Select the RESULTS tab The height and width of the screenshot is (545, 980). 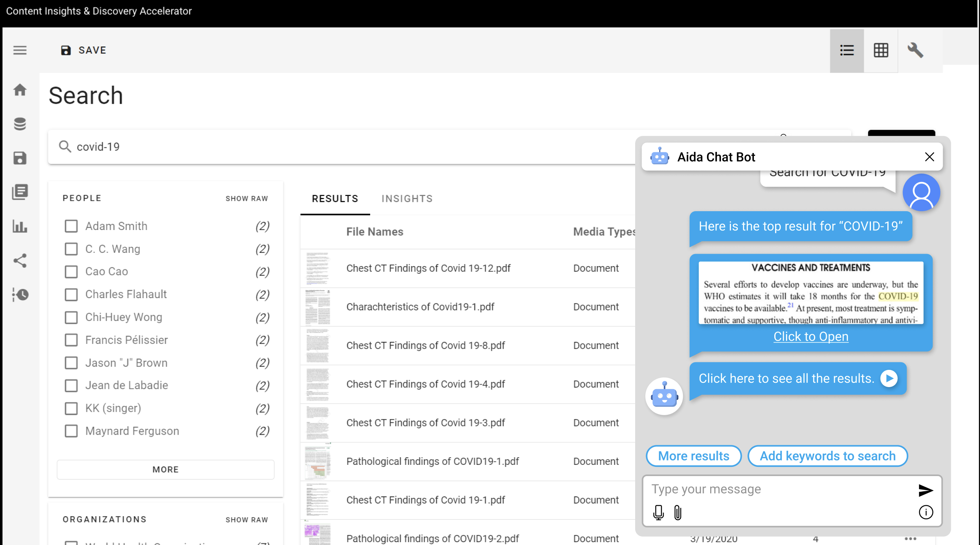point(335,199)
